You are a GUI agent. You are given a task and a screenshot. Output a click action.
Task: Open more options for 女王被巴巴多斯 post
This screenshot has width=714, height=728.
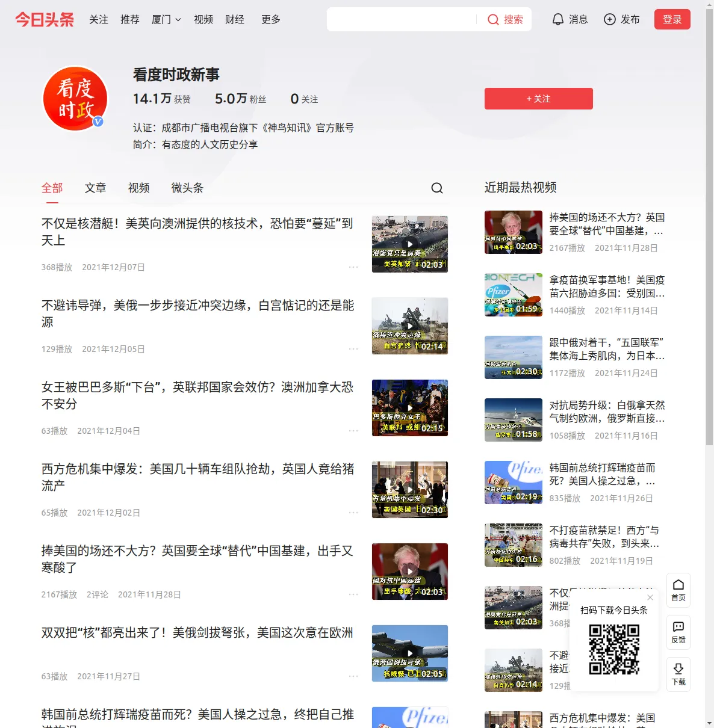353,431
